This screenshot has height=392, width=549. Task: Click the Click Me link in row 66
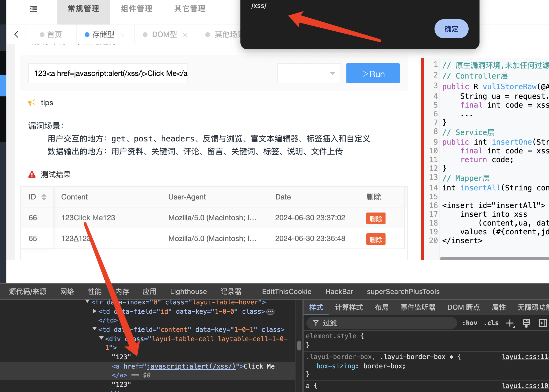click(x=88, y=218)
